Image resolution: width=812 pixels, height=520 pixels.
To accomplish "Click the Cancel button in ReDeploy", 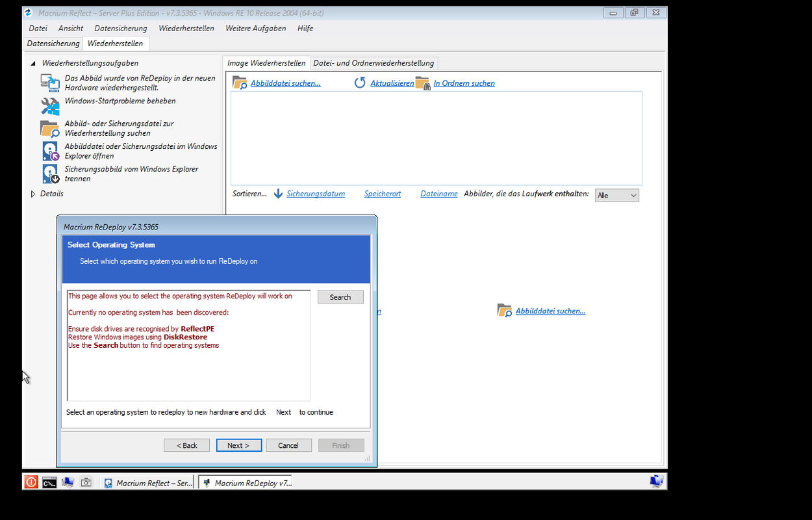I will click(x=288, y=445).
